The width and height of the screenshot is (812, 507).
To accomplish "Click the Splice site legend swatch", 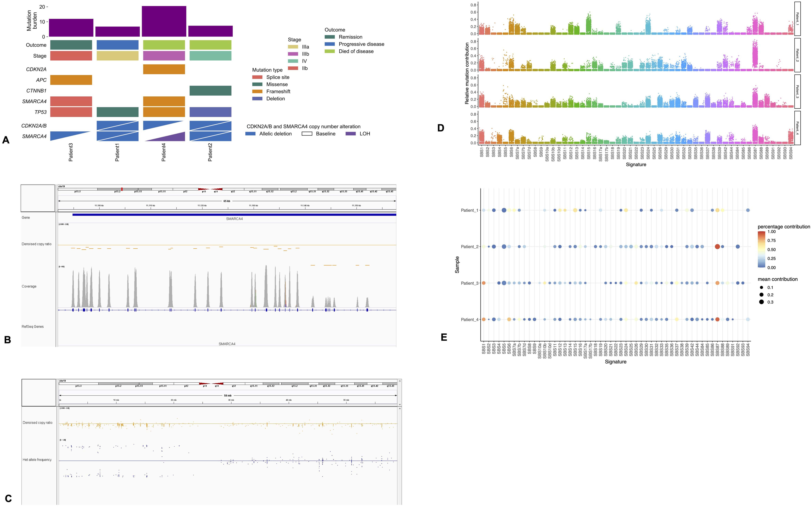I will click(257, 77).
